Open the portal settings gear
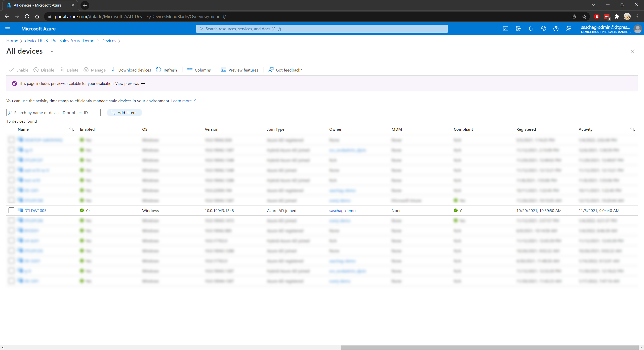The image size is (644, 350). click(543, 28)
